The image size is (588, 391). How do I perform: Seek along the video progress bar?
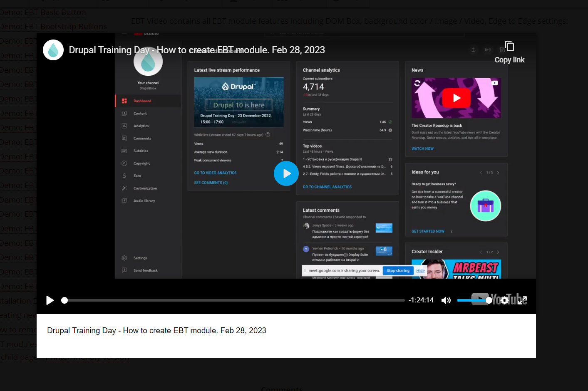(x=233, y=300)
